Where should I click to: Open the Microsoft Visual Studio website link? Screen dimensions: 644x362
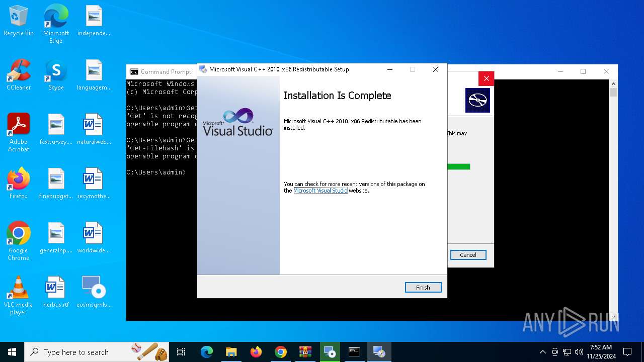(320, 191)
